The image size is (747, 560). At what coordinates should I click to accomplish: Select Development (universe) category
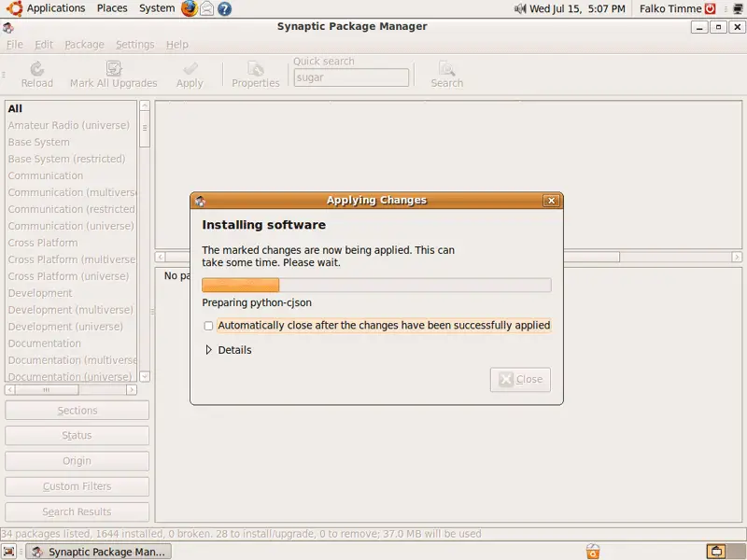[71, 327]
